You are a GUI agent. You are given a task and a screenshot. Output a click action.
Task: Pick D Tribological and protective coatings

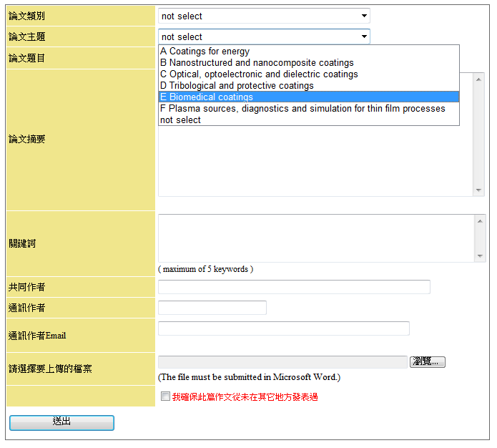[237, 86]
